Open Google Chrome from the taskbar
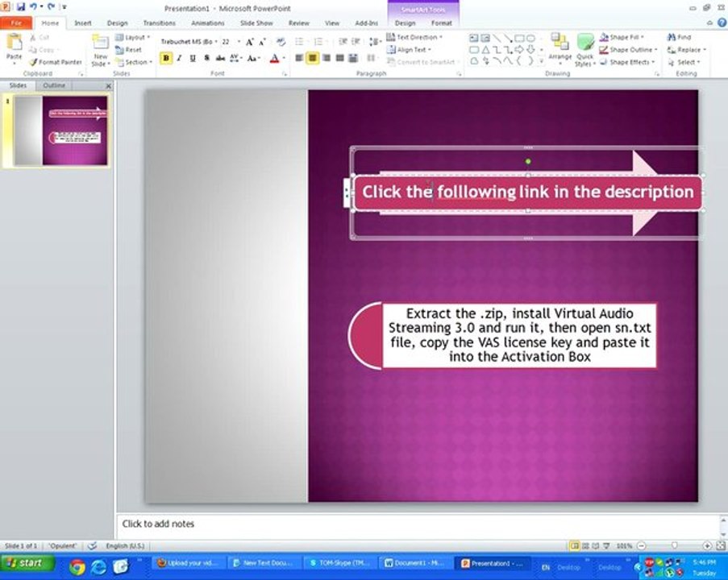Image resolution: width=728 pixels, height=580 pixels. (x=77, y=566)
